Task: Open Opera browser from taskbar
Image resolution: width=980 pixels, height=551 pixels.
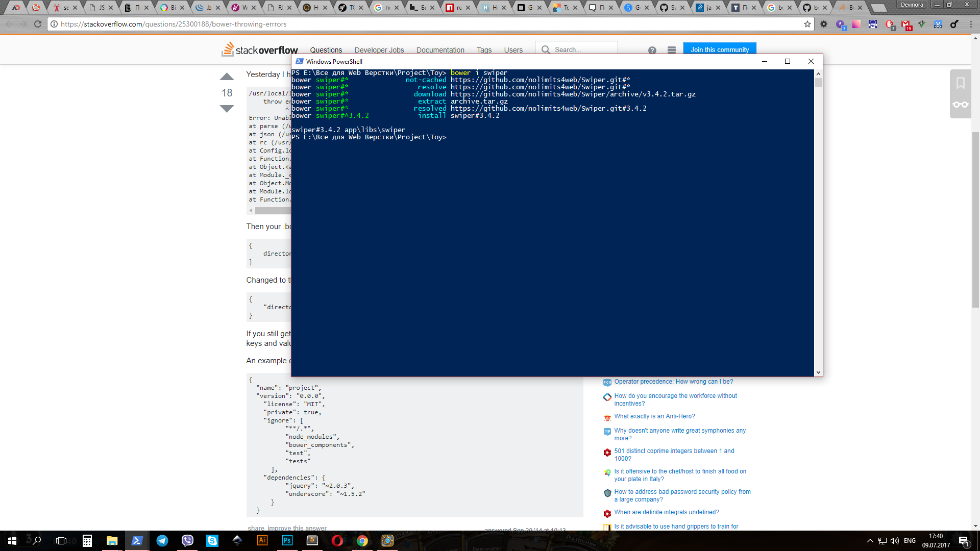Action: 337,541
